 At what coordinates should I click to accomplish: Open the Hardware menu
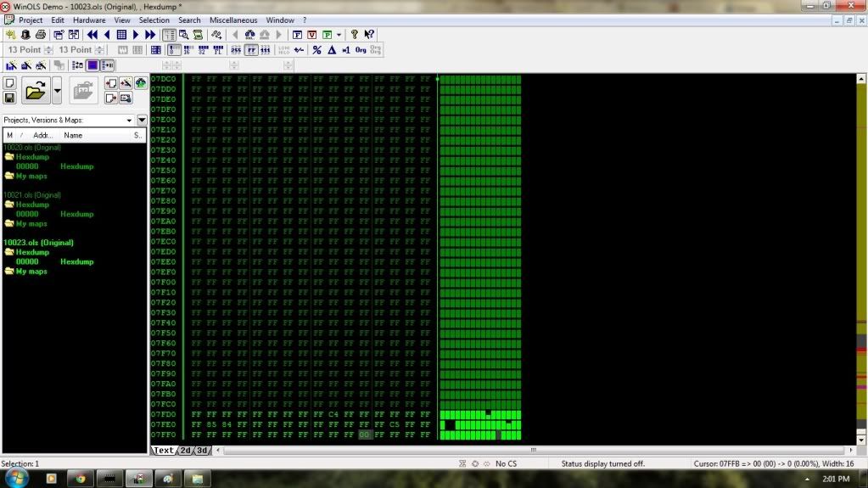(x=89, y=20)
